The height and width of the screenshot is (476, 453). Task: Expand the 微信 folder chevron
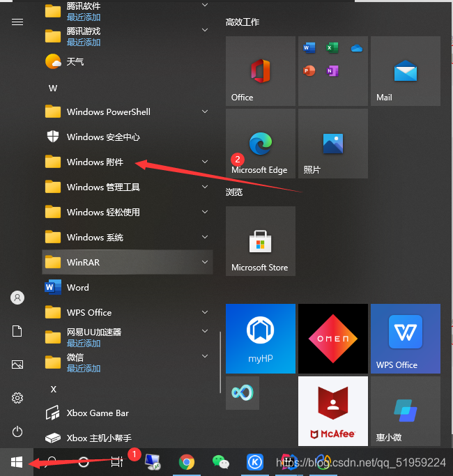point(206,356)
